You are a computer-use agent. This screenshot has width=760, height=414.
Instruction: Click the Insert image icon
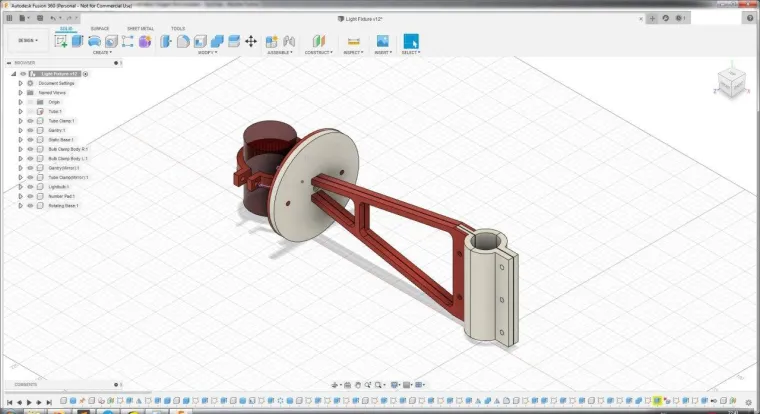[x=382, y=41]
